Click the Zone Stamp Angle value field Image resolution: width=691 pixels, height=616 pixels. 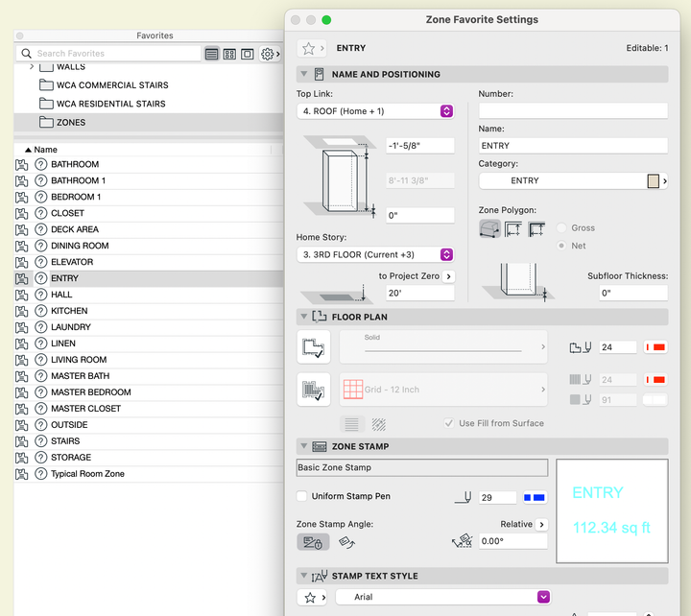(x=512, y=541)
